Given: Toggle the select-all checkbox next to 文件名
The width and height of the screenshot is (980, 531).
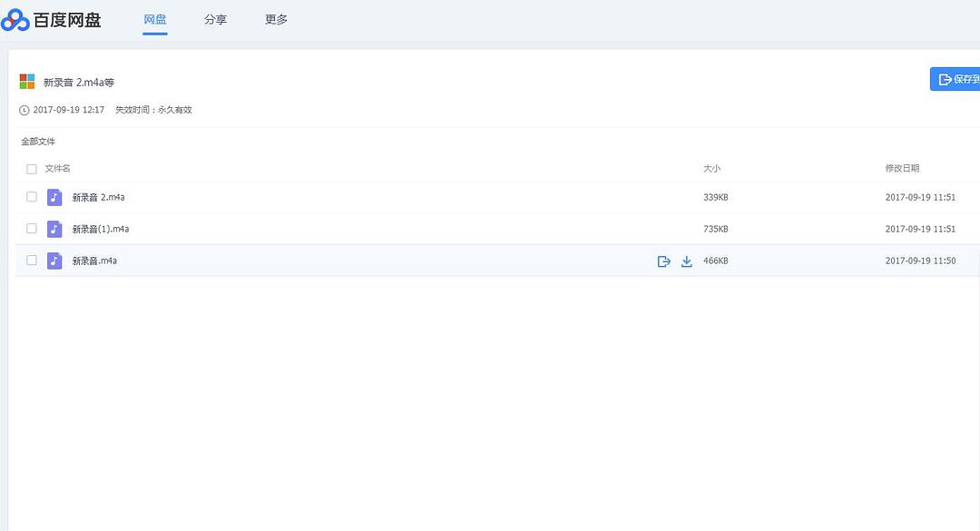Looking at the screenshot, I should (x=32, y=169).
